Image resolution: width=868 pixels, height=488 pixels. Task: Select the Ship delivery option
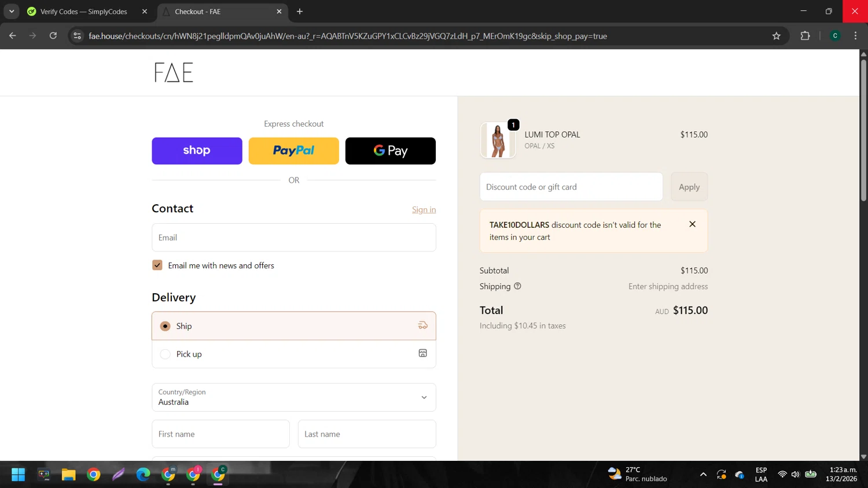293,326
